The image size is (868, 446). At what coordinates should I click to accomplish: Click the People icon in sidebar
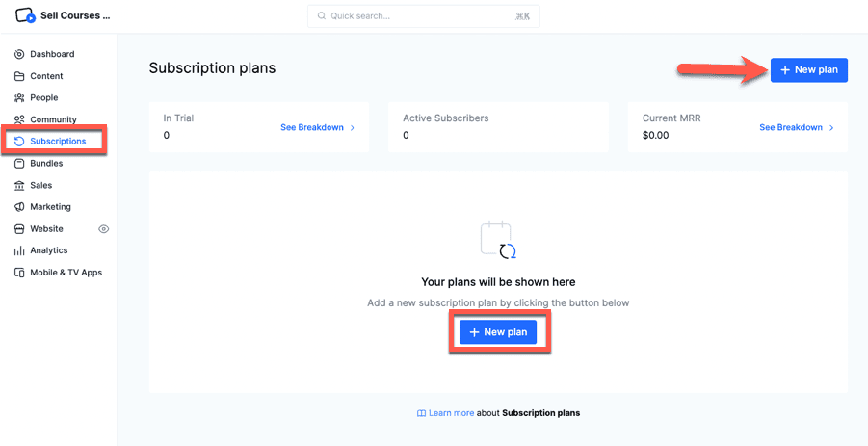pyautogui.click(x=20, y=97)
